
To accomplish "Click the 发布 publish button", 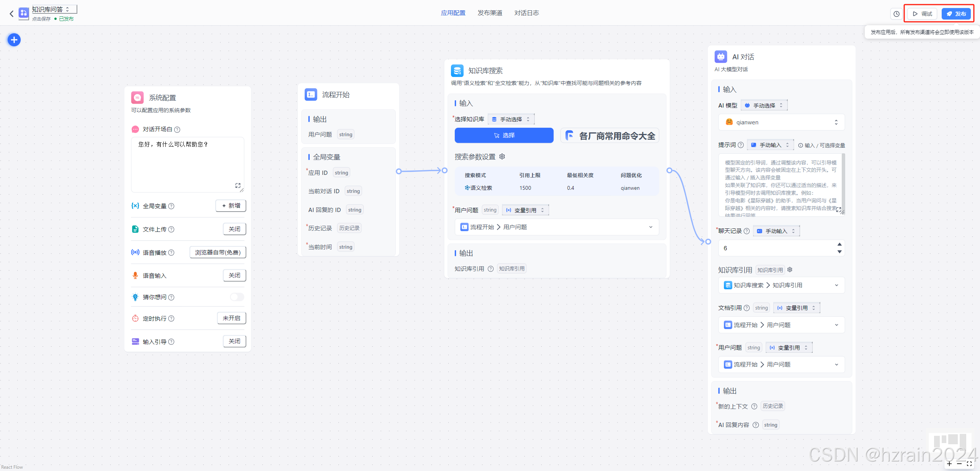I will (x=956, y=14).
